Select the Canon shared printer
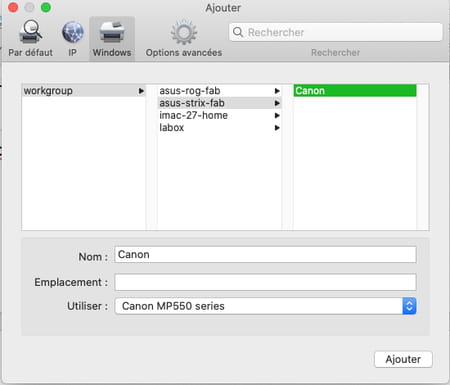Screen dimensions: 450x385 point(355,91)
